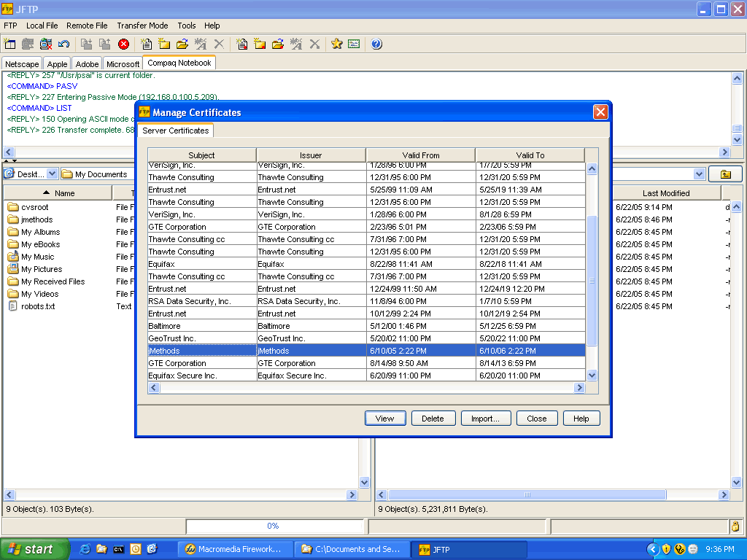The width and height of the screenshot is (747, 560).
Task: Switch to the Microsoft session tab
Action: point(123,64)
